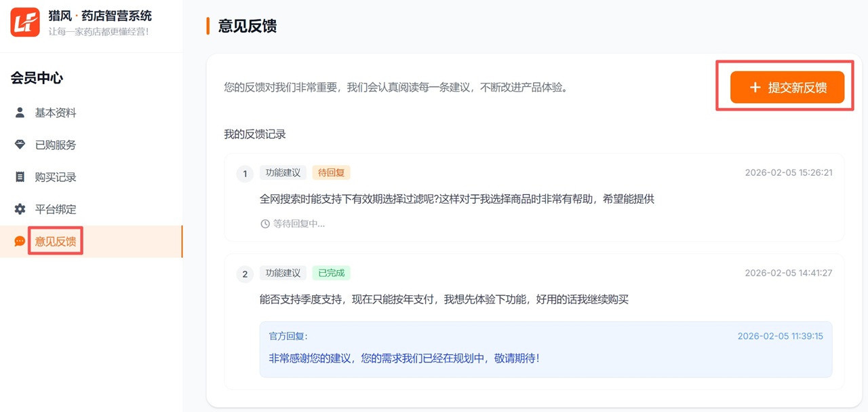Screen dimensions: 868x412
Task: Click the 猎风 logo in top left corner
Action: [24, 20]
